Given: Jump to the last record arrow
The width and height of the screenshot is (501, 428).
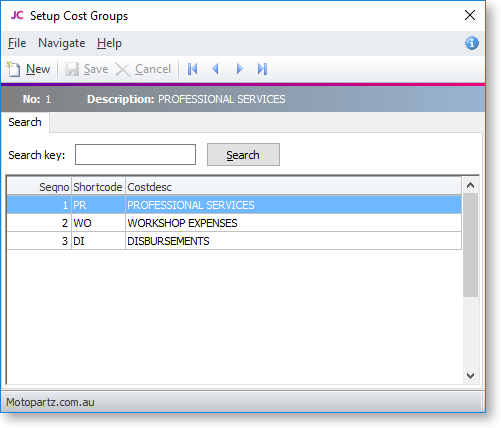Looking at the screenshot, I should pos(262,69).
